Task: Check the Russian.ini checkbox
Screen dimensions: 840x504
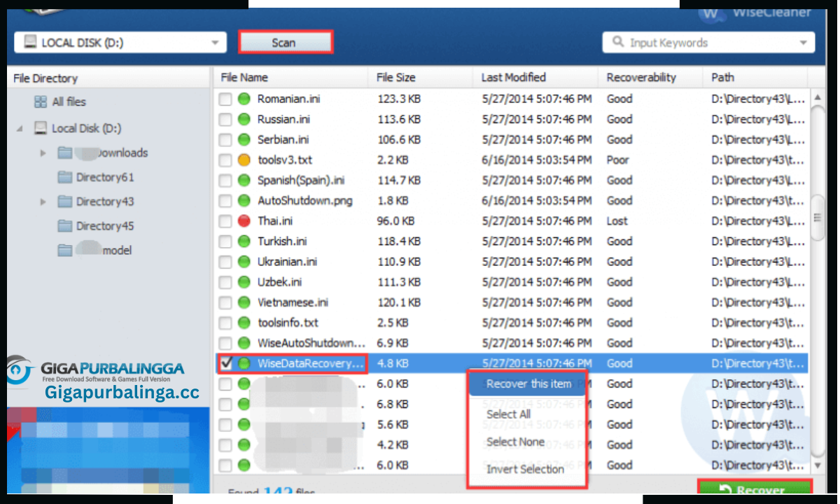Action: (225, 120)
